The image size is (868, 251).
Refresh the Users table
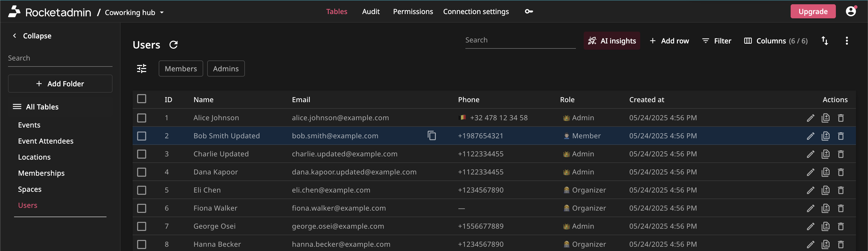tap(173, 44)
